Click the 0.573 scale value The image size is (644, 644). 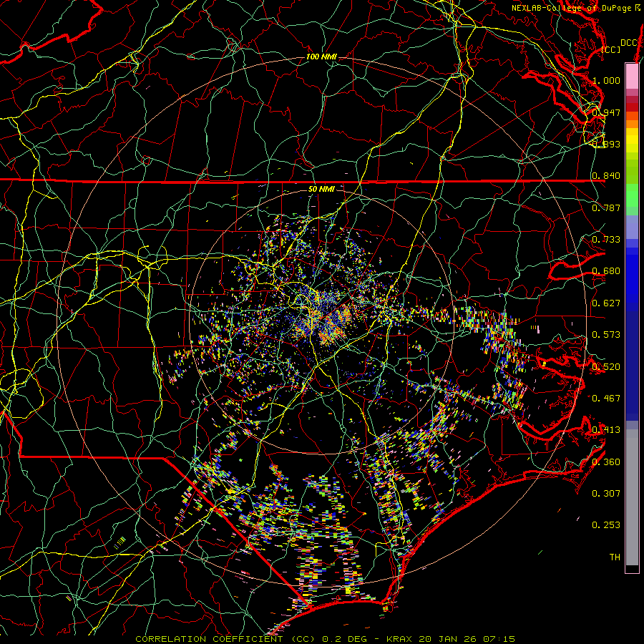pyautogui.click(x=606, y=334)
